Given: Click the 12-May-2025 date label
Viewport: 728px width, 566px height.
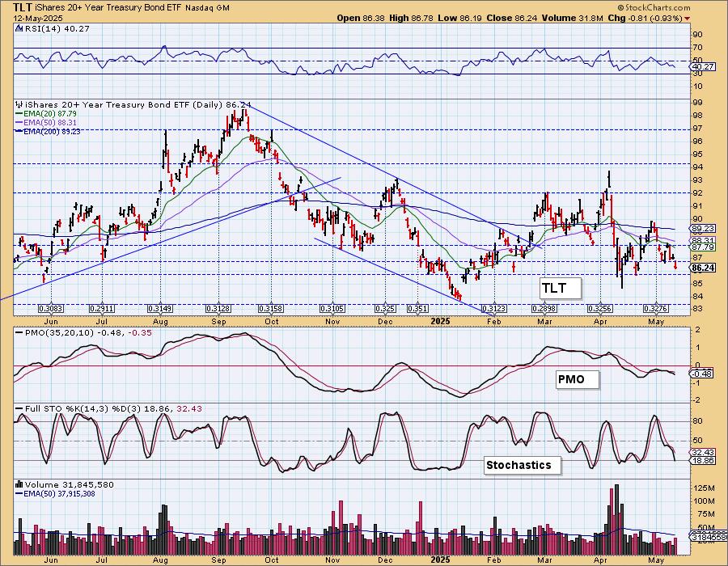Looking at the screenshot, I should click(x=33, y=19).
